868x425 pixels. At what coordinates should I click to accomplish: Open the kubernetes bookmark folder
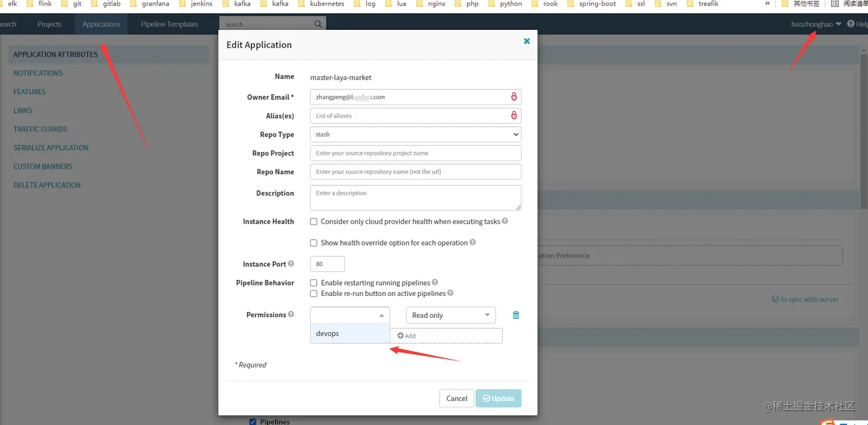point(321,3)
